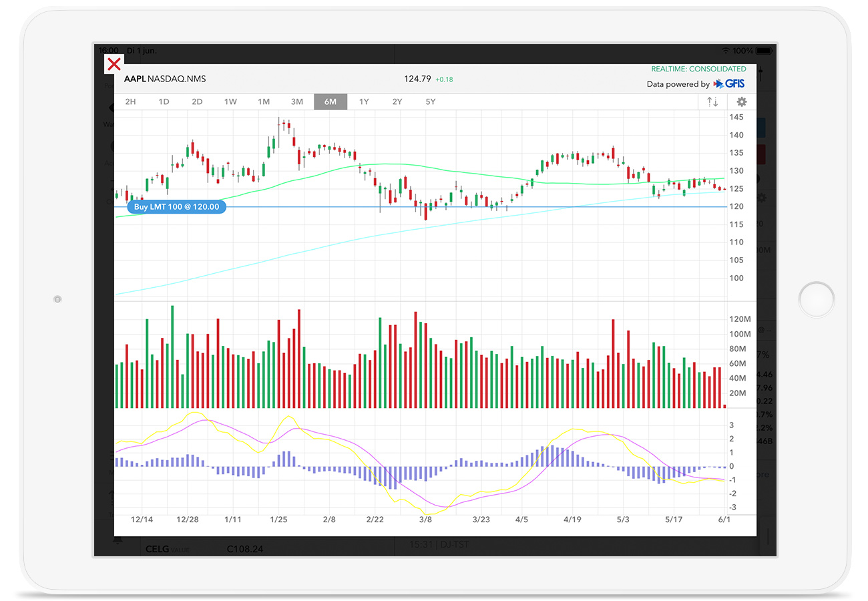
Task: Tap the Wi-Fi status icon
Action: 726,51
